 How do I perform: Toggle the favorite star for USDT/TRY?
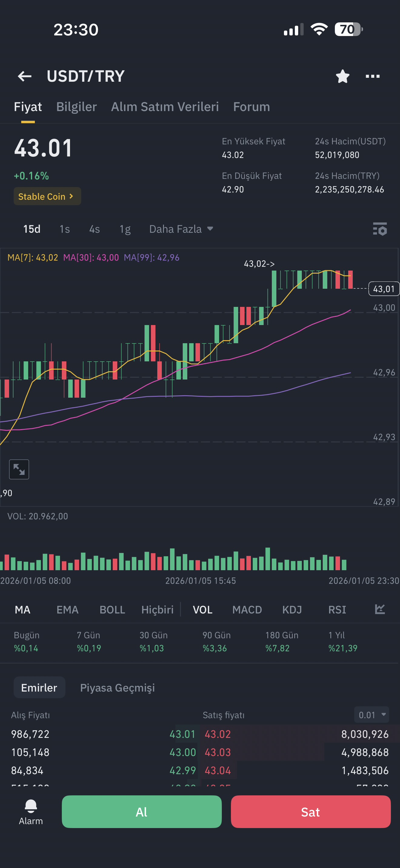[342, 76]
